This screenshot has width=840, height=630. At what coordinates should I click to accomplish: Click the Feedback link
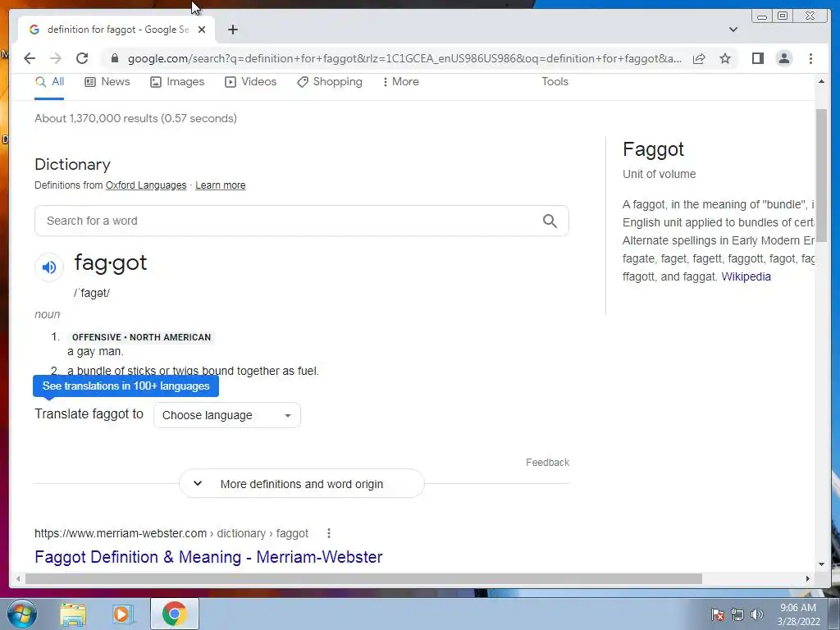(x=547, y=463)
